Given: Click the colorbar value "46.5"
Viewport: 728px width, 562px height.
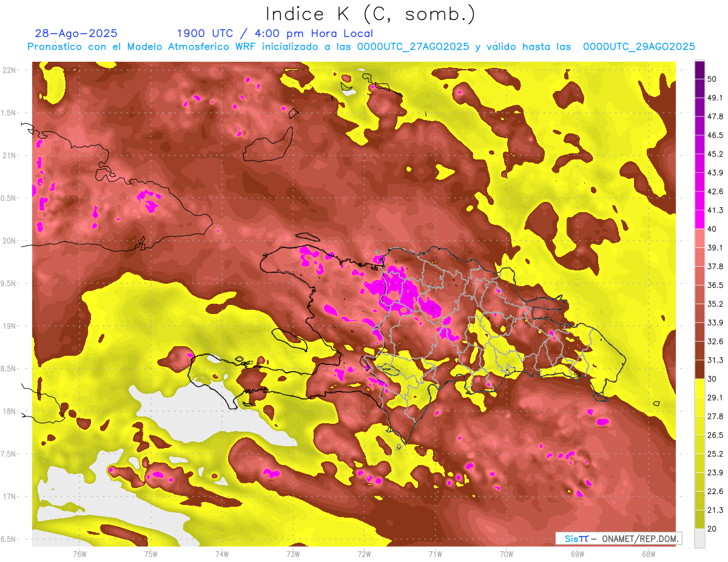Looking at the screenshot, I should (x=715, y=135).
